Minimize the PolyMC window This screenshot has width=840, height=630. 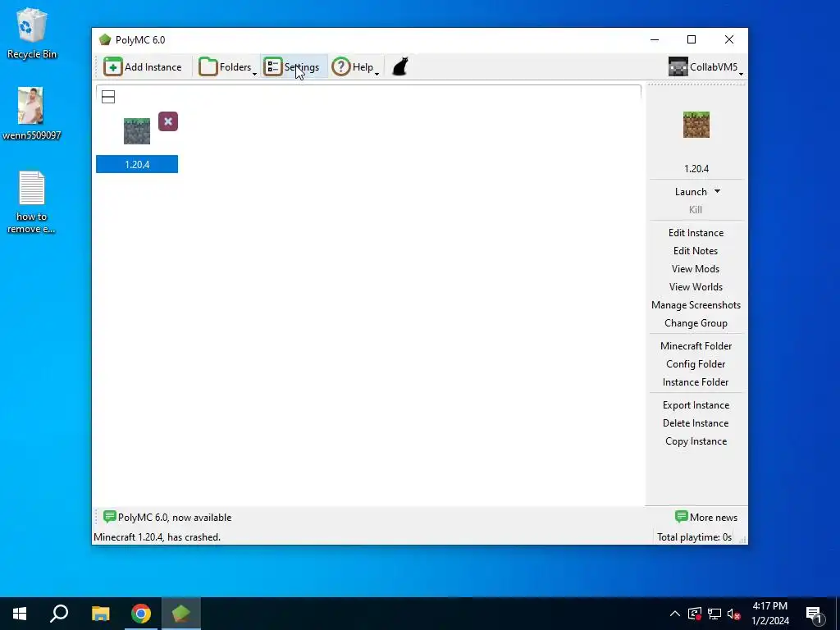(655, 39)
